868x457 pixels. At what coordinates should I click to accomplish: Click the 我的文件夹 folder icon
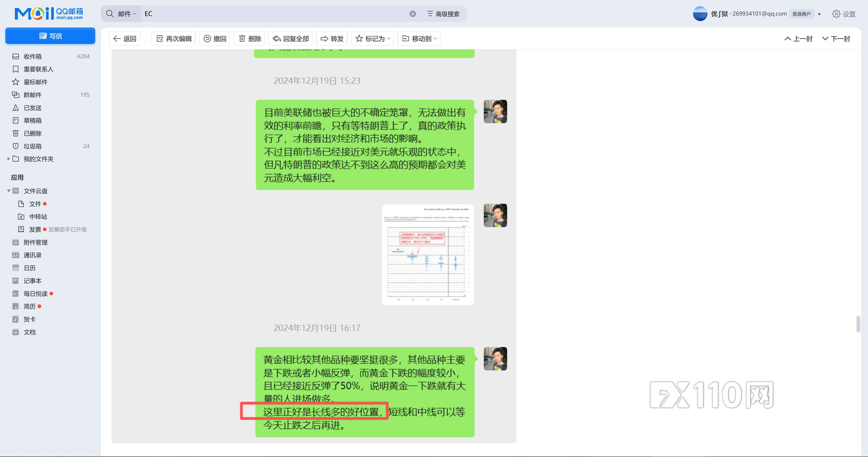click(16, 158)
